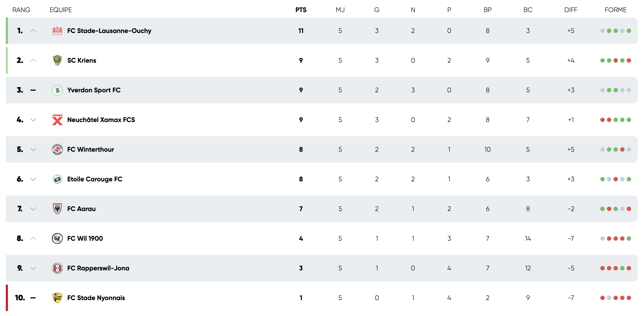
Task: Click the first red form dot for FC Rapperswil-Jona
Action: [x=603, y=268]
